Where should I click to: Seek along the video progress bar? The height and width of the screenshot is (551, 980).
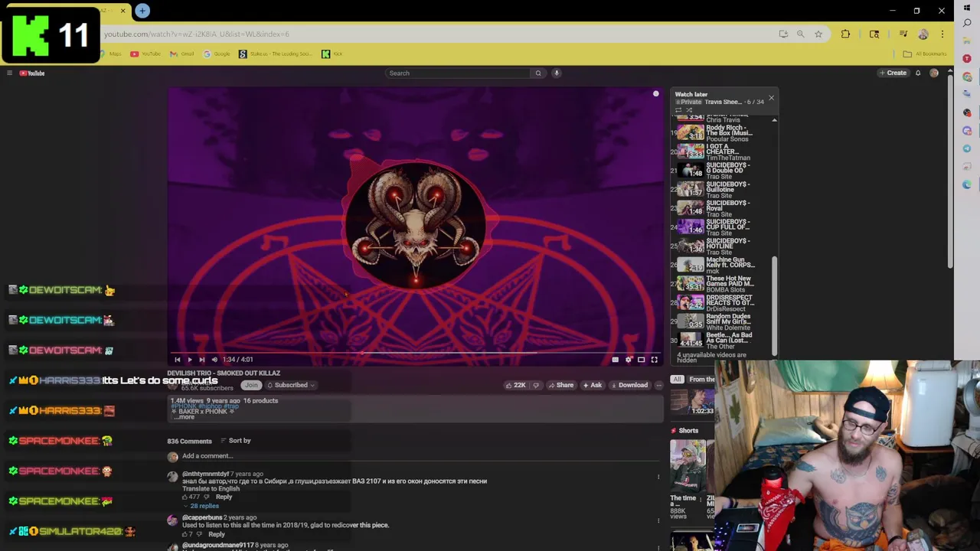(x=416, y=353)
